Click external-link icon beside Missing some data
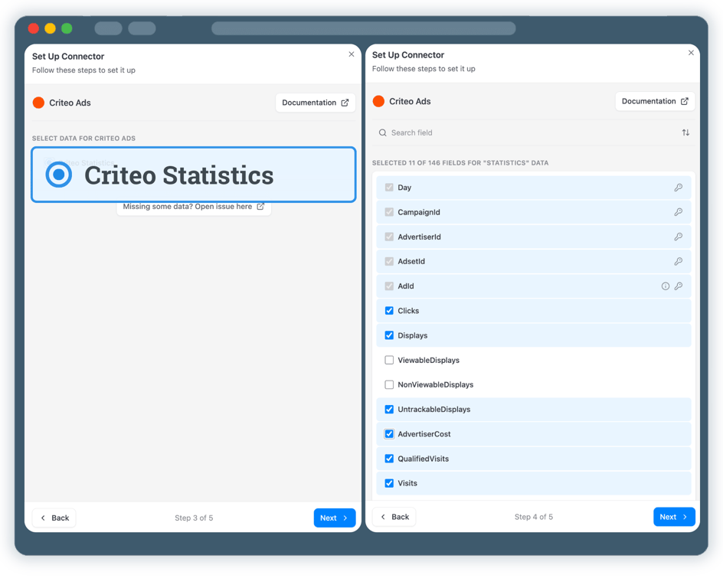723x588 pixels. coord(260,207)
